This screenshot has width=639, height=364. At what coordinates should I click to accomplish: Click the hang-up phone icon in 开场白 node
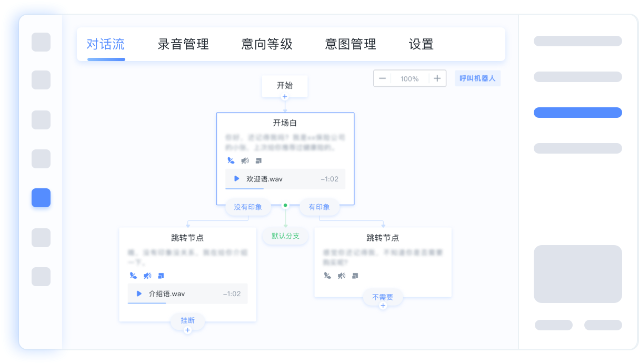tap(231, 160)
